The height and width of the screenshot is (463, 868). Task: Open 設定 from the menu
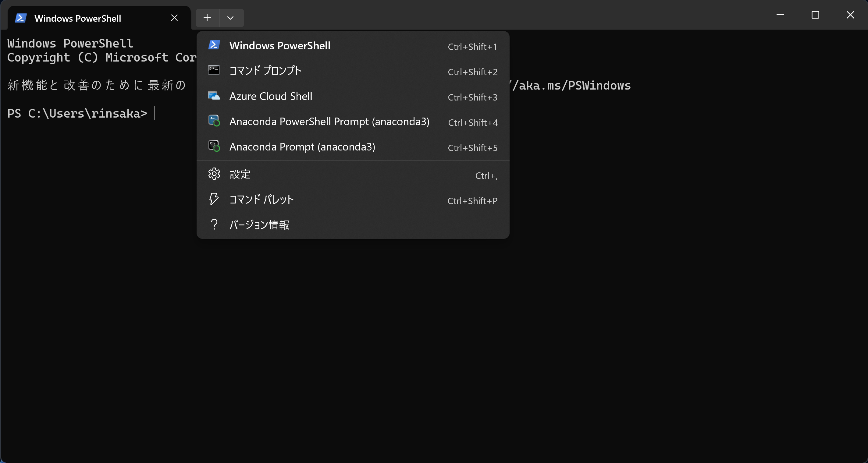[x=353, y=175]
